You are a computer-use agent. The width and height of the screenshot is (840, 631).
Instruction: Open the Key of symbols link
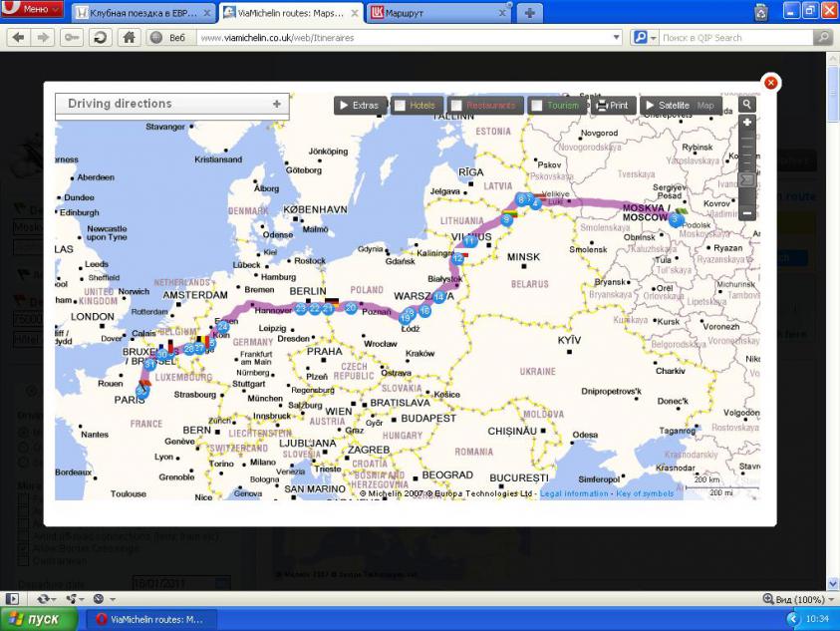(645, 493)
